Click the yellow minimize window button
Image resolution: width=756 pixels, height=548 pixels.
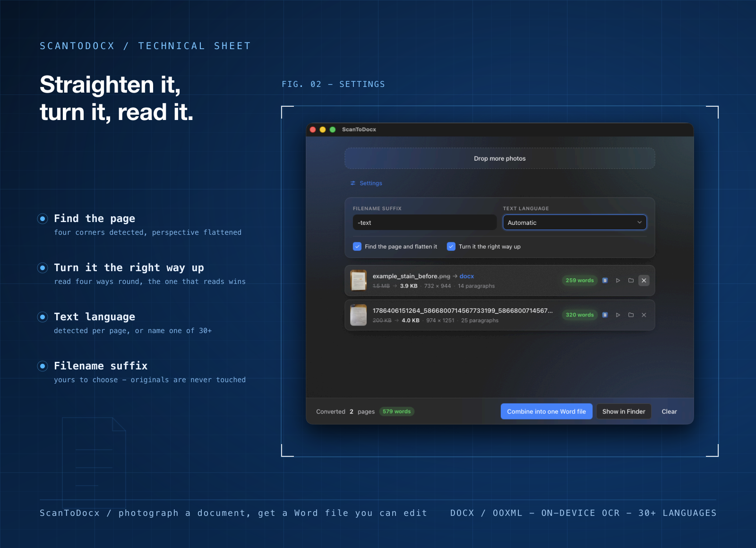click(323, 129)
